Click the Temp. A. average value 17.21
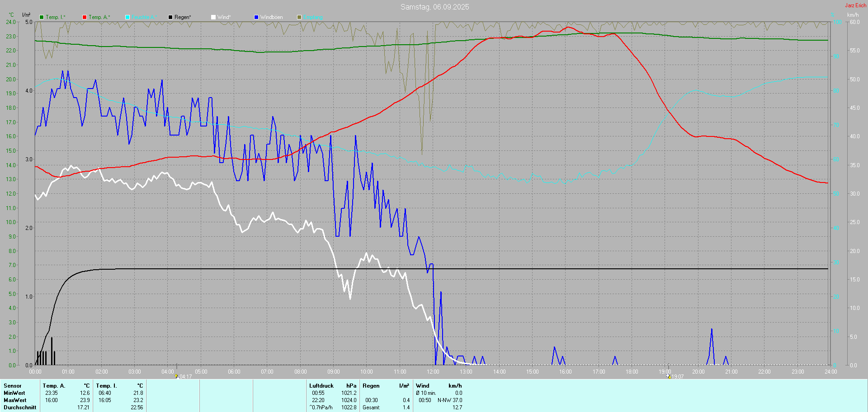Viewport: 868px width, 412px height. (83, 407)
